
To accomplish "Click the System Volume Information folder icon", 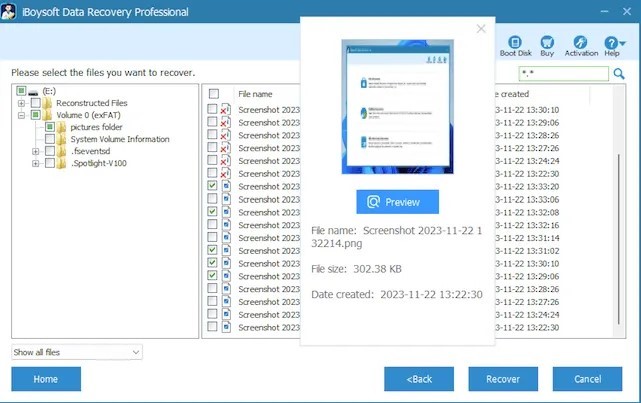I will click(61, 139).
